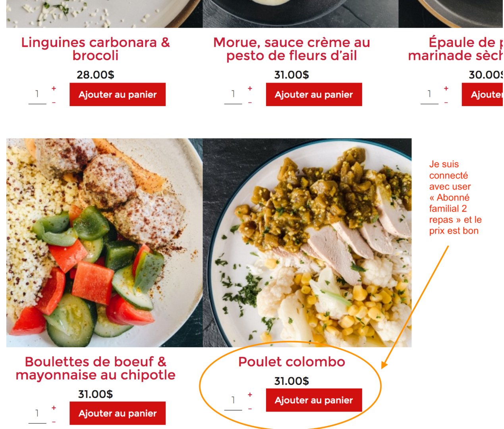
Task: Add Linguines carbonara & brocoli to cart
Action: pyautogui.click(x=118, y=95)
